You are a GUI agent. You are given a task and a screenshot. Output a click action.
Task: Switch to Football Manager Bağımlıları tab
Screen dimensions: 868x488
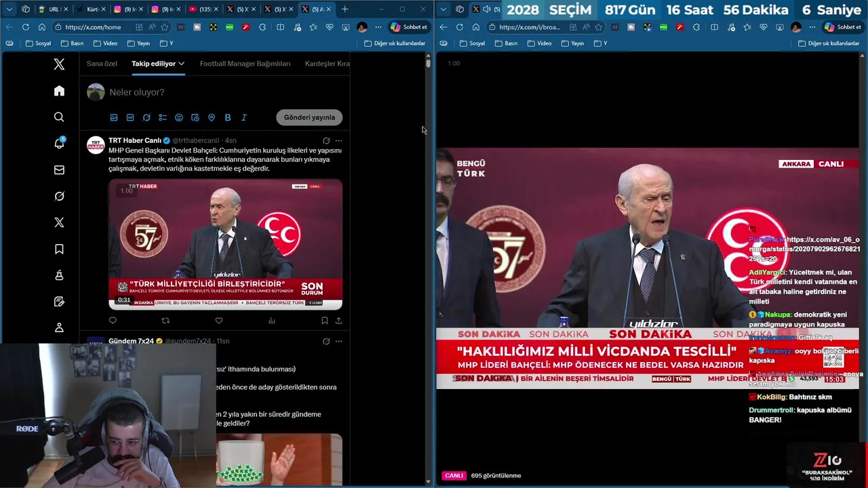(x=245, y=64)
